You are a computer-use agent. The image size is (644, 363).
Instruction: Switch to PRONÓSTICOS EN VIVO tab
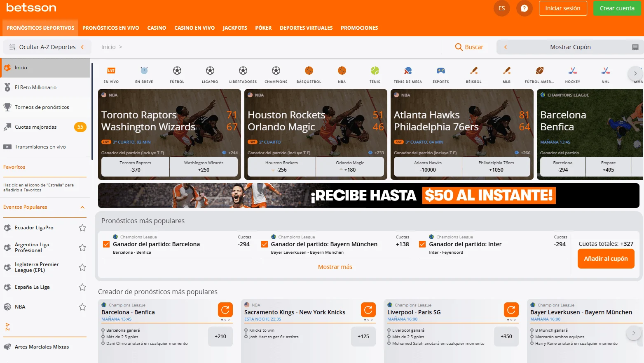(111, 28)
